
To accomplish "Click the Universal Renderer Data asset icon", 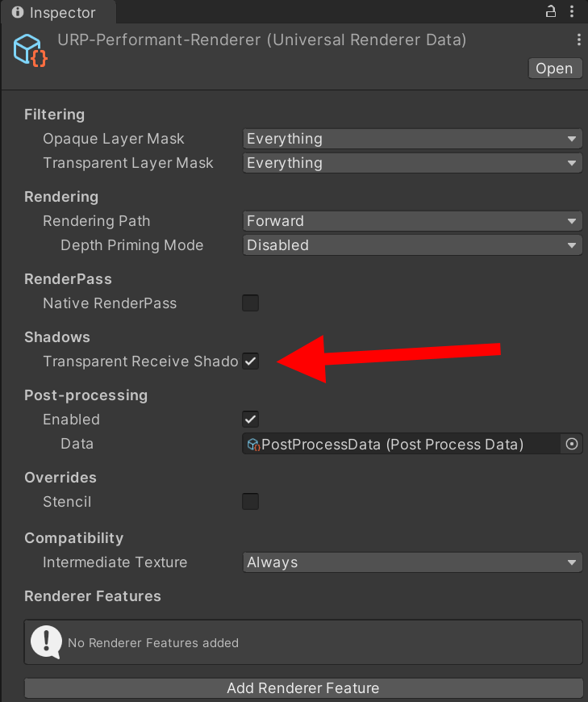I will coord(30,50).
